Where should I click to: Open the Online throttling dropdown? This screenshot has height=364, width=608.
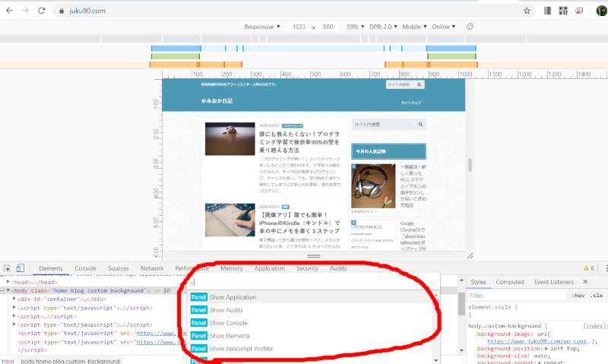pos(444,27)
